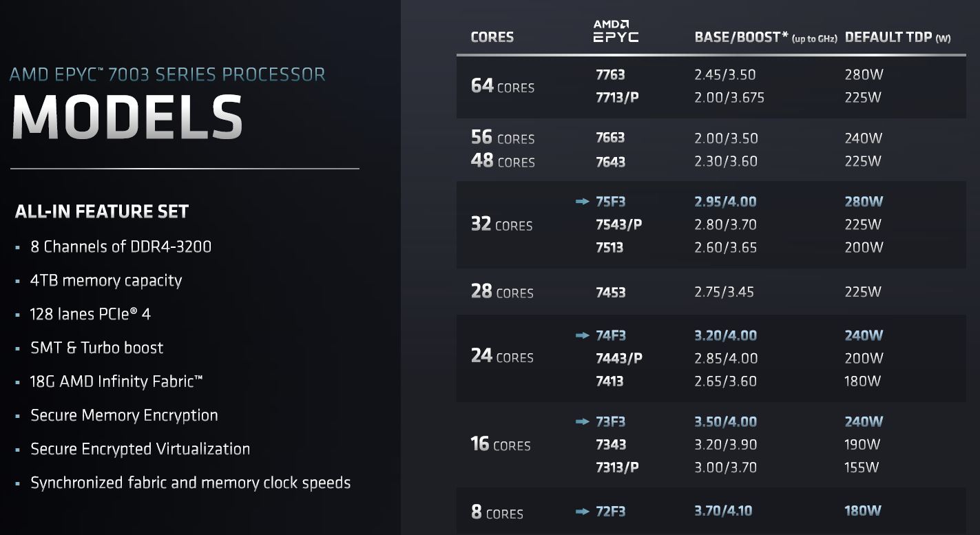
Task: Click the 7453 model in 28 cores row
Action: click(x=610, y=292)
